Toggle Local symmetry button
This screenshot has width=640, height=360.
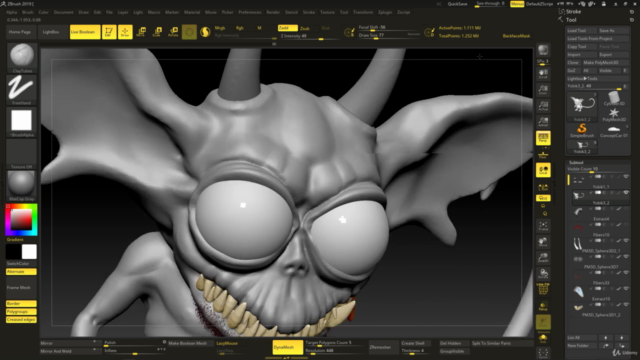coord(543,170)
